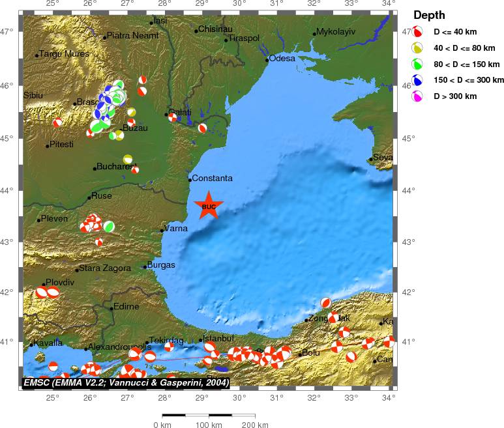Viewport: 504px width, 428px height.
Task: Click the Depth legend title
Action: pos(430,15)
